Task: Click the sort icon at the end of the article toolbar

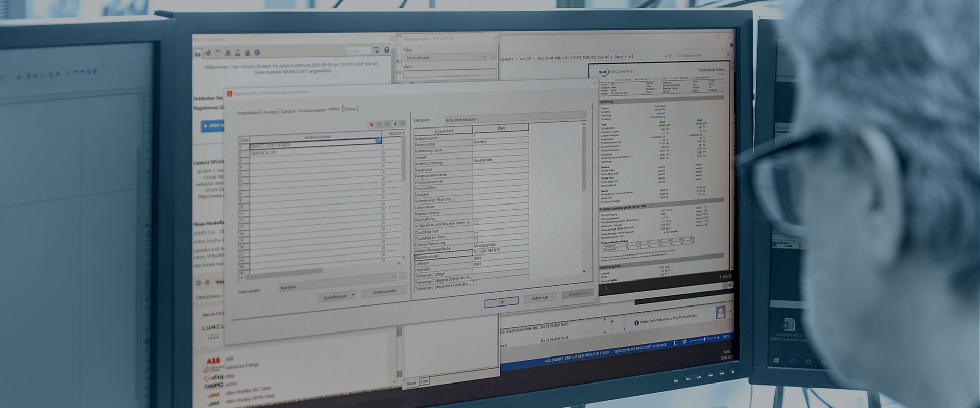Action: pyautogui.click(x=403, y=123)
